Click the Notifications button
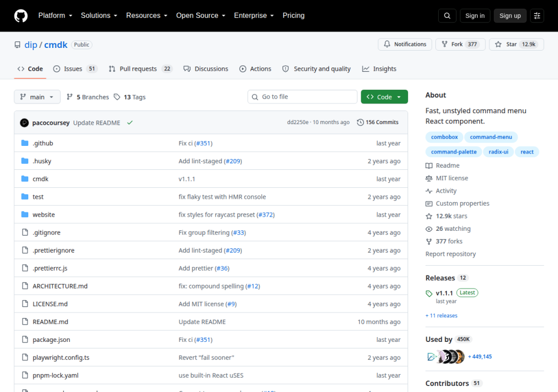Viewport: 558px width, 392px height. pyautogui.click(x=405, y=44)
